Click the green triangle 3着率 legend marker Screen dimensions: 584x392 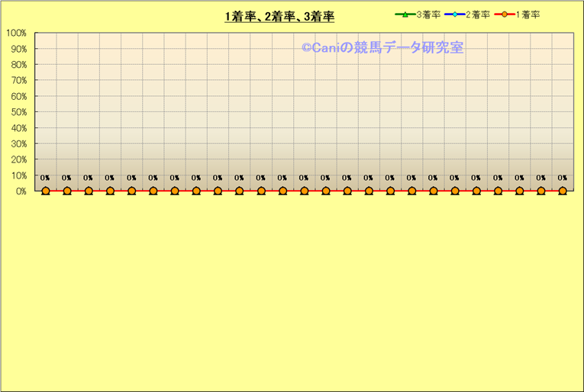pyautogui.click(x=405, y=14)
